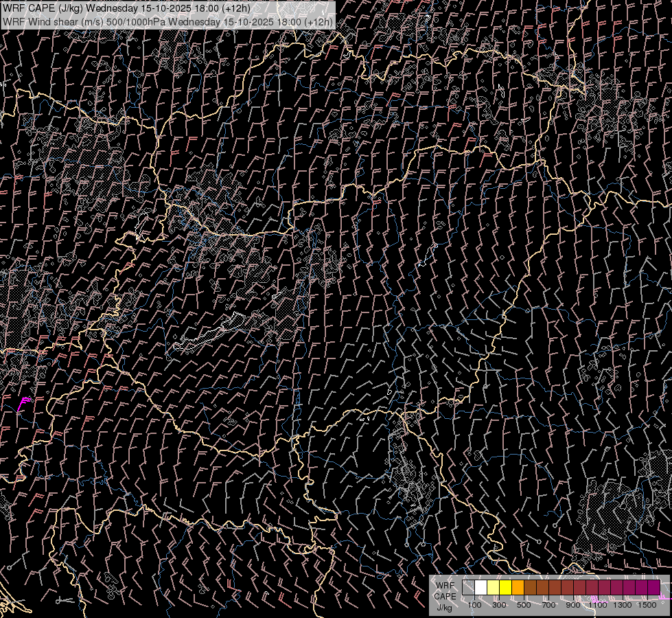Screen dimensions: 672x618
Task: Click the white swatch in CAPE legend
Action: click(480, 588)
